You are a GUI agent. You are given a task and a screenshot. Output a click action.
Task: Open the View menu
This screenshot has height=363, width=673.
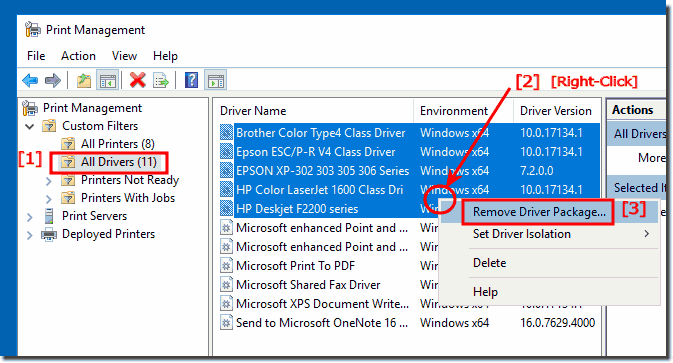[124, 56]
